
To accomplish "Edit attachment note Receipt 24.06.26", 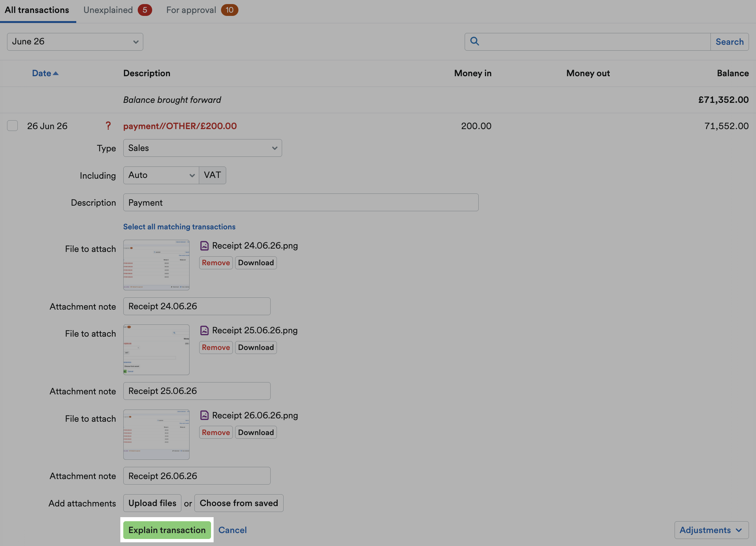I will click(x=197, y=306).
